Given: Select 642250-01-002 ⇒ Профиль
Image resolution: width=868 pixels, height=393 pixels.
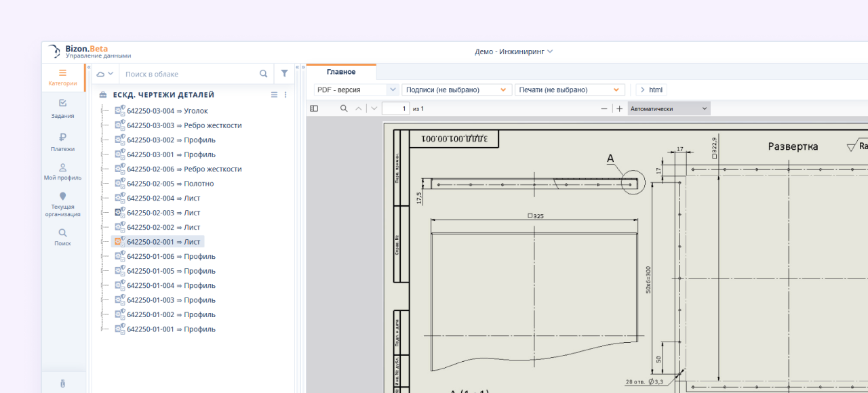Looking at the screenshot, I should 171,314.
